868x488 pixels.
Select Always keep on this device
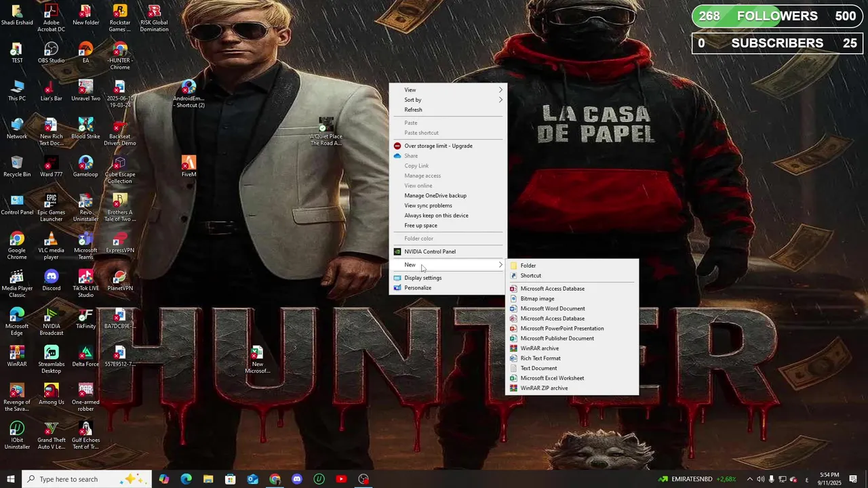(x=448, y=216)
